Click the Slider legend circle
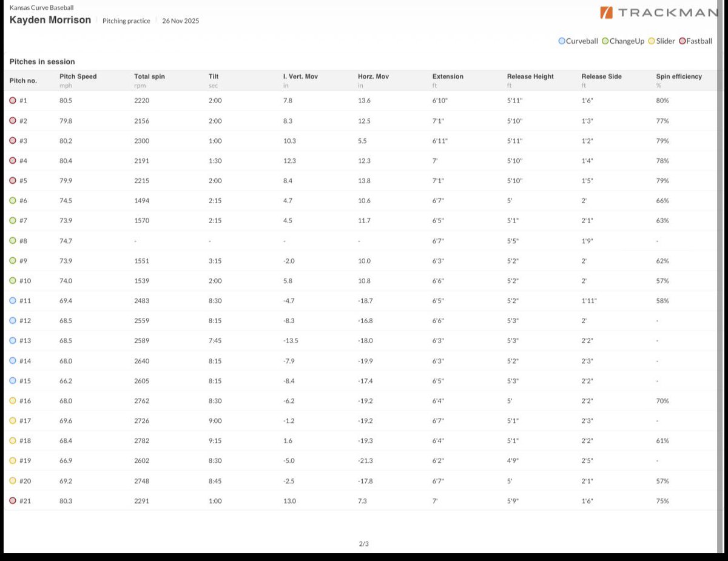 652,41
